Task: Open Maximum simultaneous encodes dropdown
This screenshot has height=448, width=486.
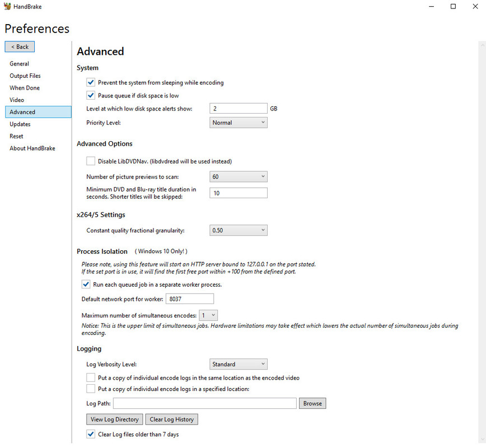Action: click(208, 315)
